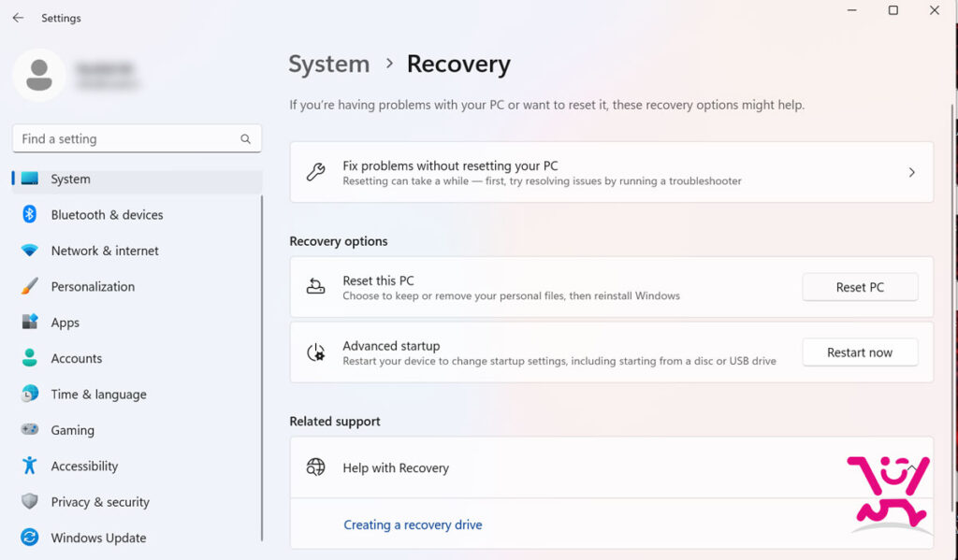Open Fix problems without resetting your PC
Screen dimensions: 958x560
click(612, 172)
